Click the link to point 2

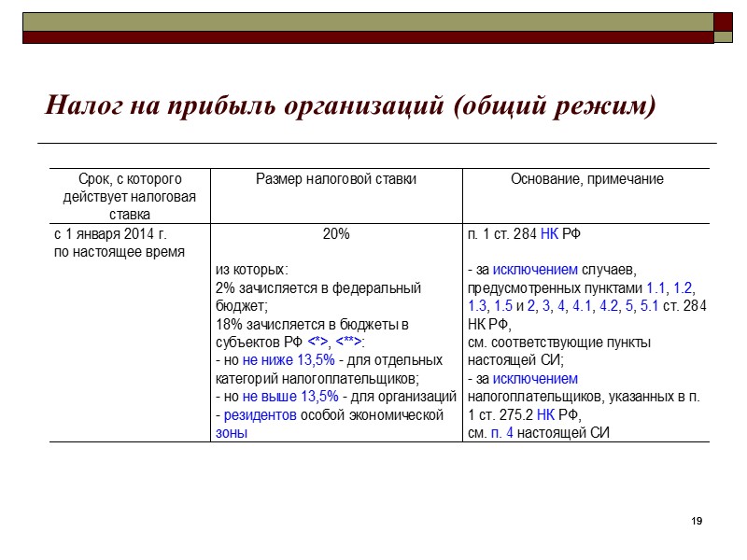tap(531, 306)
